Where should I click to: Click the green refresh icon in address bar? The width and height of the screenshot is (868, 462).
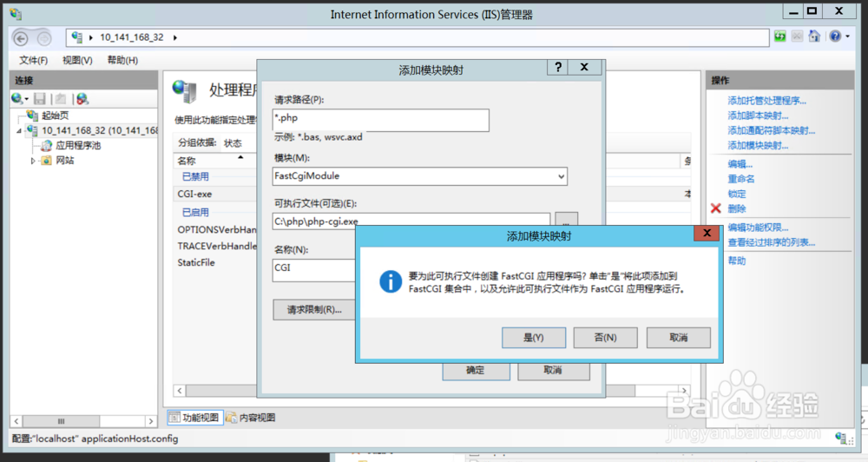(780, 36)
